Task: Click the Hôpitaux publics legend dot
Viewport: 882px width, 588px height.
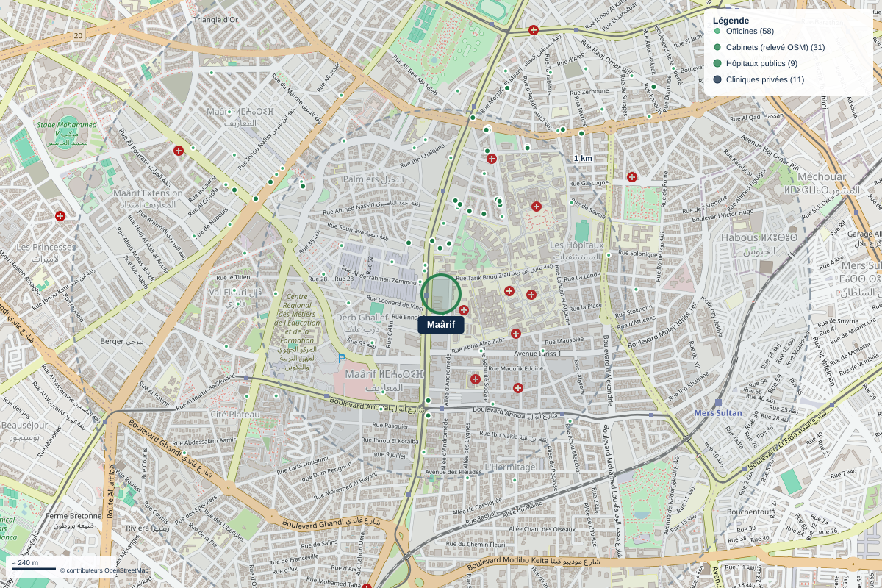Action: pyautogui.click(x=717, y=63)
